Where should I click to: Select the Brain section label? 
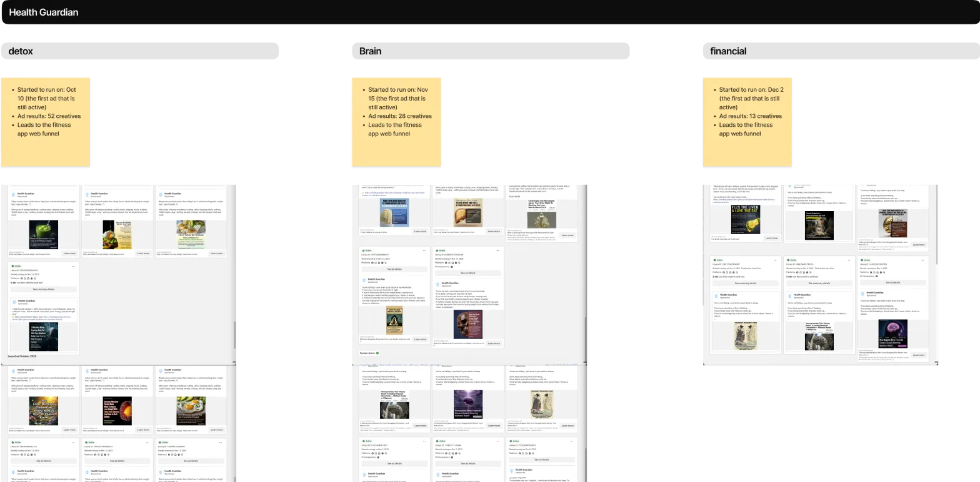491,51
